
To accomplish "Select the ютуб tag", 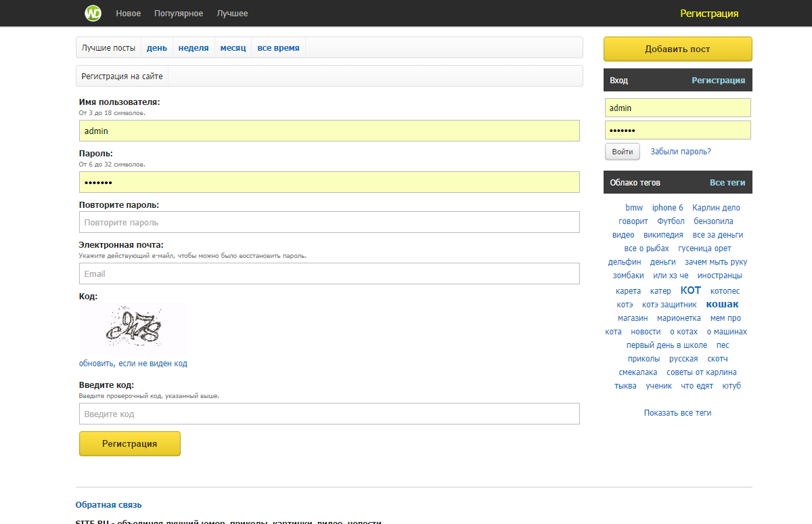I will pyautogui.click(x=731, y=386).
